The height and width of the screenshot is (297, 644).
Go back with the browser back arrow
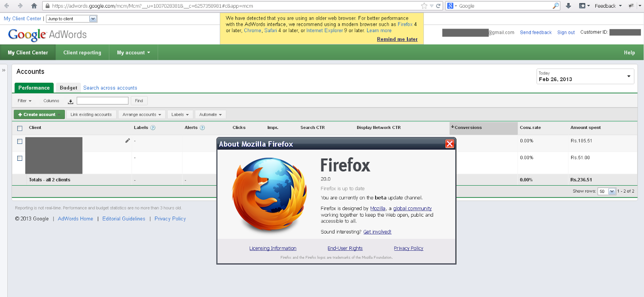[6, 6]
